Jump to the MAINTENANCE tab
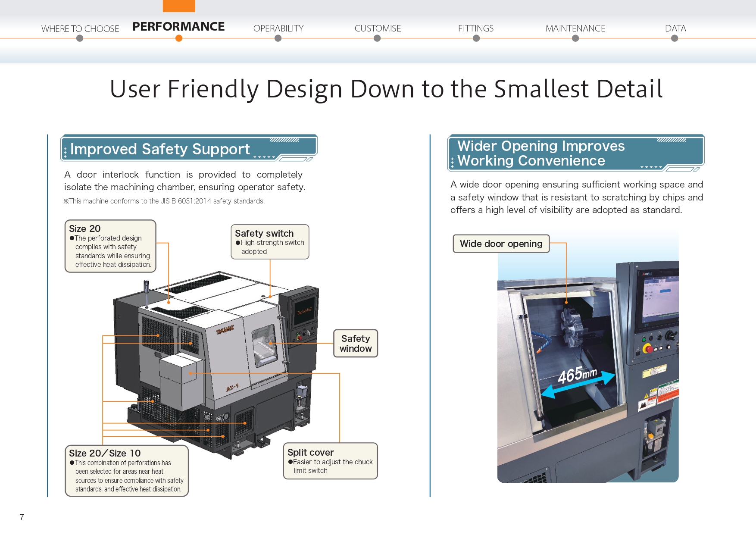The height and width of the screenshot is (535, 756). click(x=575, y=28)
